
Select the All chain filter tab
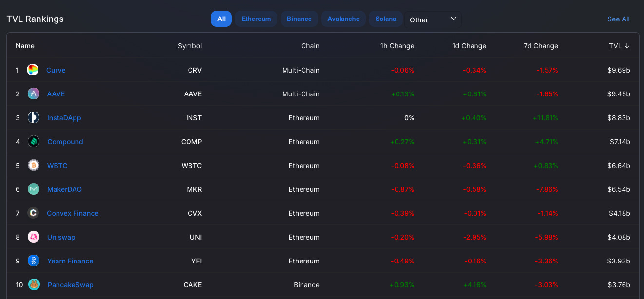point(221,19)
